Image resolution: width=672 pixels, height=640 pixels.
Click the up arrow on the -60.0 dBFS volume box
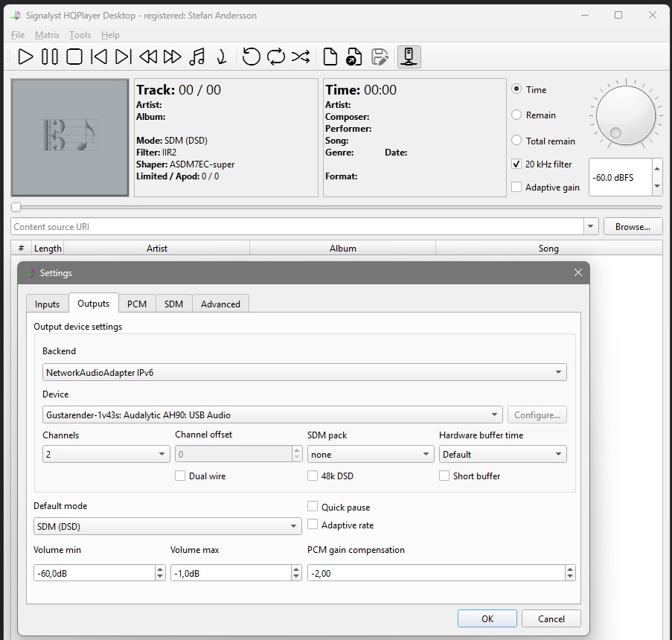(657, 168)
